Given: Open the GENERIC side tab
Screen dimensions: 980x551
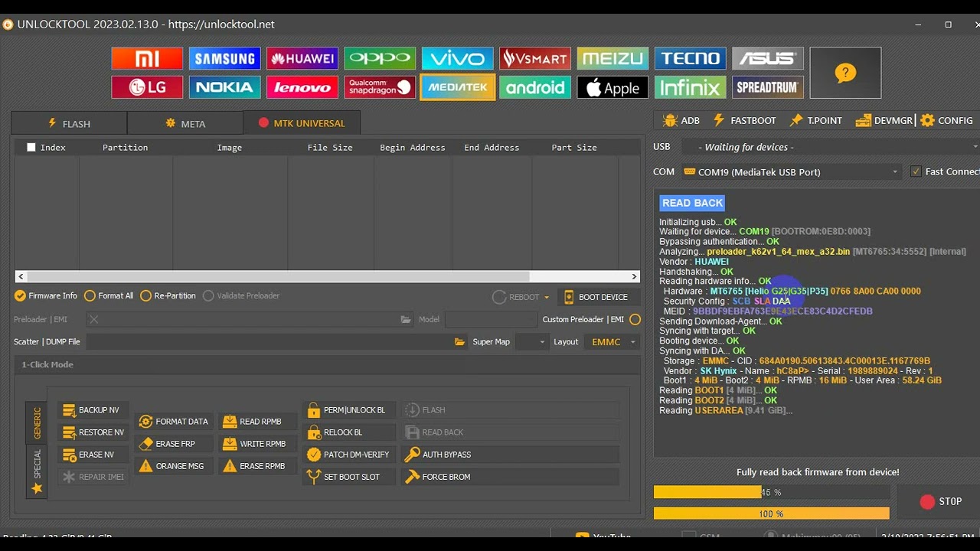Looking at the screenshot, I should pyautogui.click(x=36, y=423).
